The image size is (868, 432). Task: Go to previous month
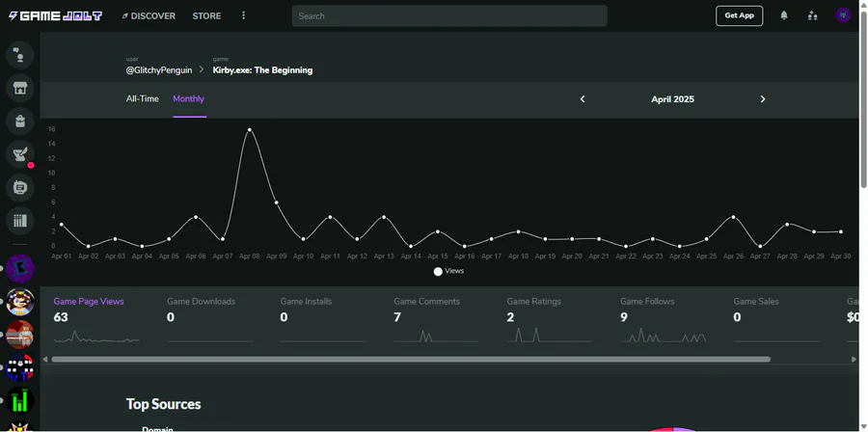pyautogui.click(x=583, y=99)
